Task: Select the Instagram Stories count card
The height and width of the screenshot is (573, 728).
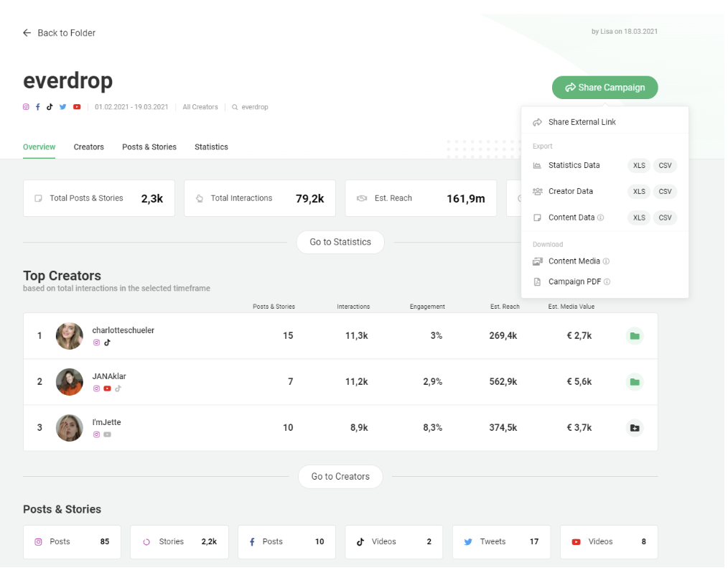Action: (x=179, y=542)
